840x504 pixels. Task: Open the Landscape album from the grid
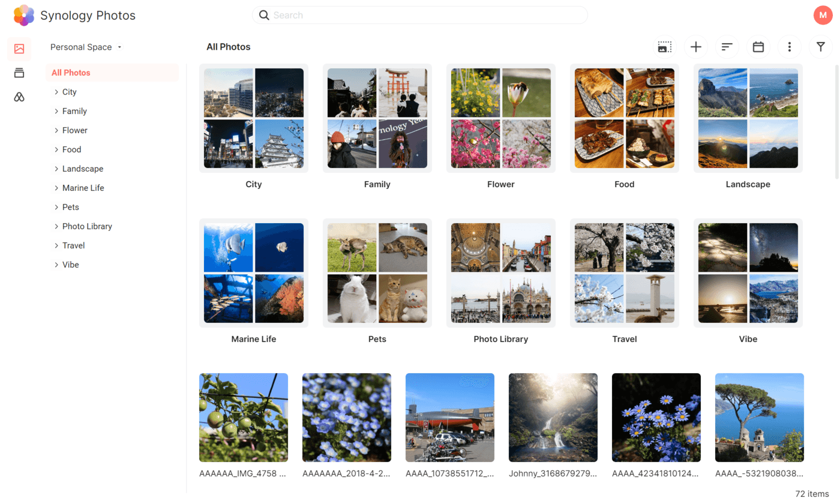pos(748,118)
